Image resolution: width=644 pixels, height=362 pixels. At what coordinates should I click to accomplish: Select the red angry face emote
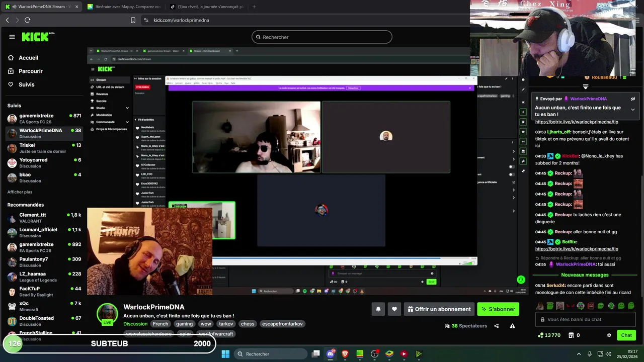(x=591, y=306)
